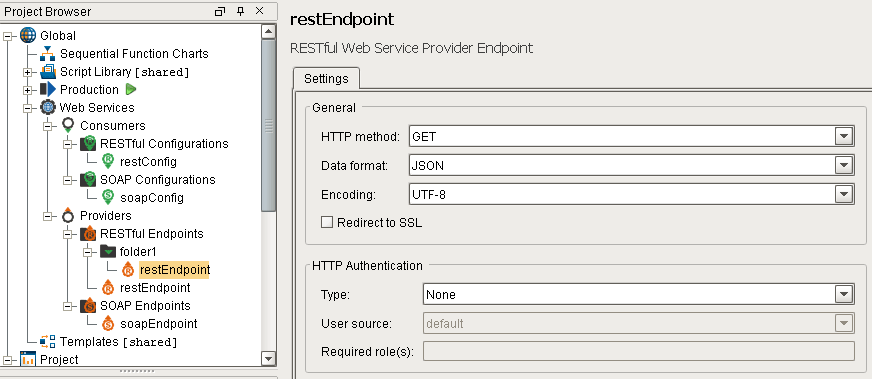Click the SOAP Endpoints folder icon
Screen dimensions: 872x379
[x=88, y=306]
